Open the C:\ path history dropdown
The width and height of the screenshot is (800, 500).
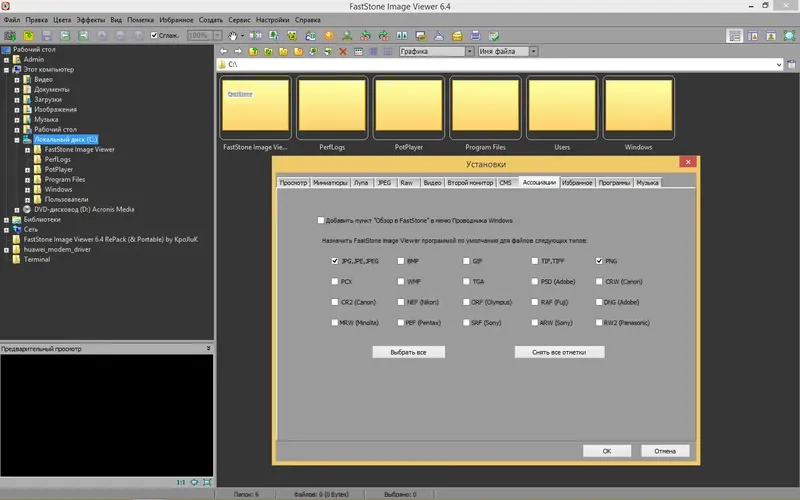click(x=779, y=65)
